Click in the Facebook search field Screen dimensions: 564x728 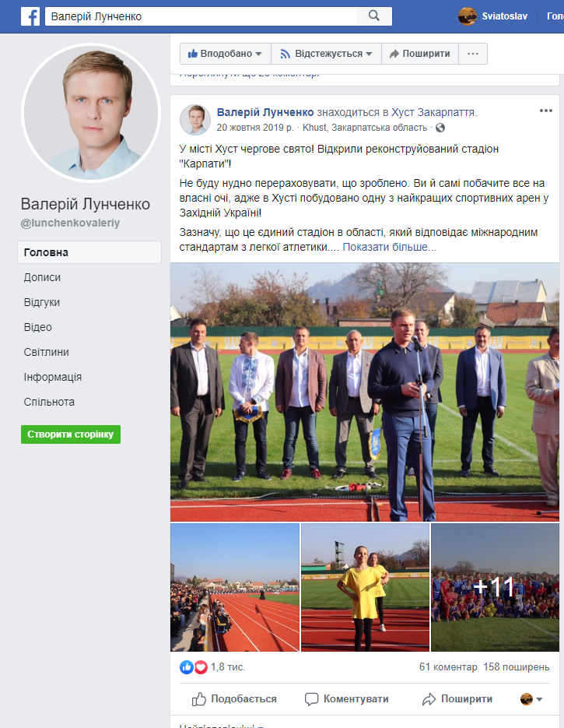coord(201,16)
